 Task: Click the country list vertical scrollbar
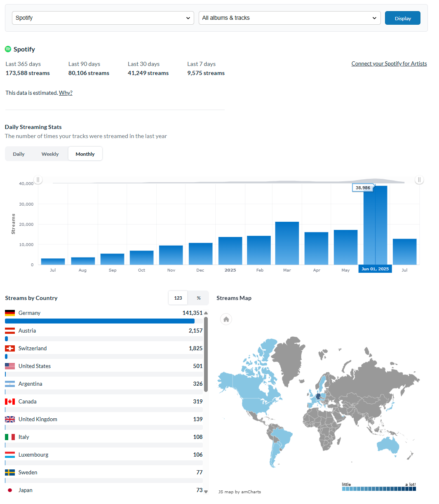pyautogui.click(x=206, y=354)
